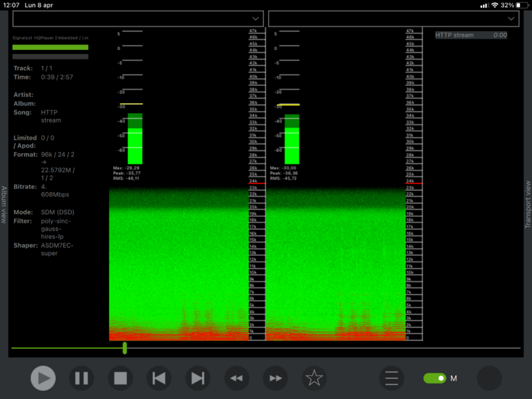
Task: Skip to the previous track
Action: coord(159,378)
